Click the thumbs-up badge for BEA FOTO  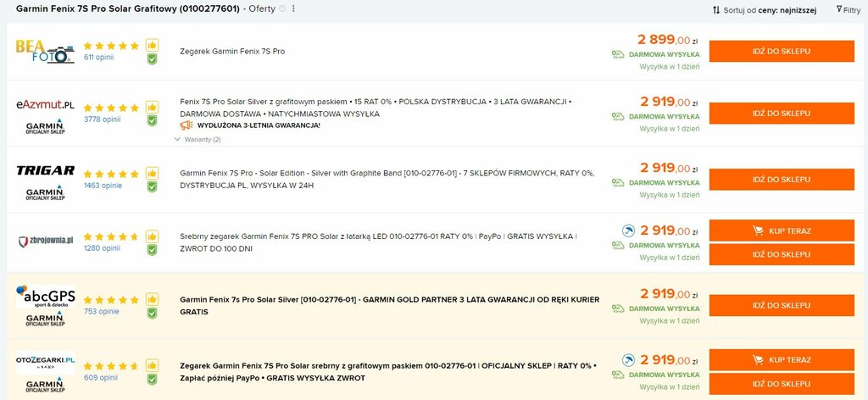click(x=152, y=45)
